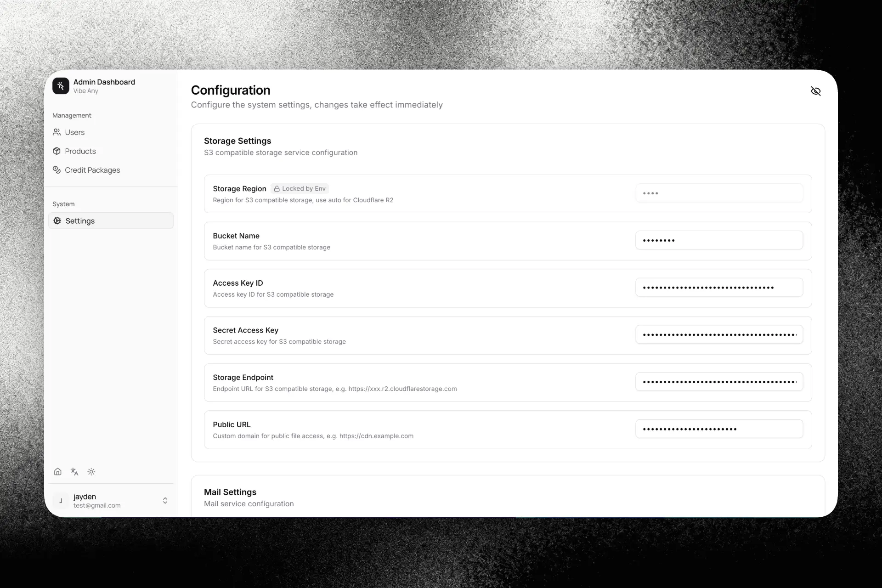The height and width of the screenshot is (588, 882).
Task: Focus the Access Key ID field
Action: [x=719, y=288]
